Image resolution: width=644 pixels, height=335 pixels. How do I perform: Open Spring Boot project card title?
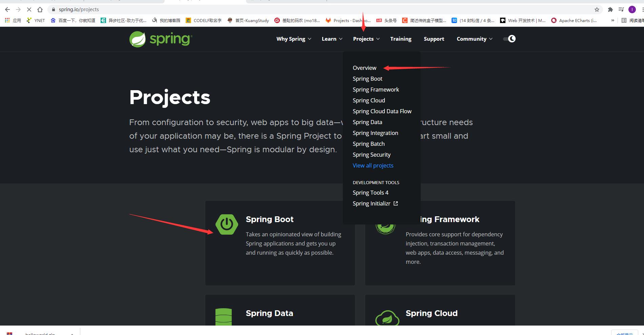coord(270,219)
